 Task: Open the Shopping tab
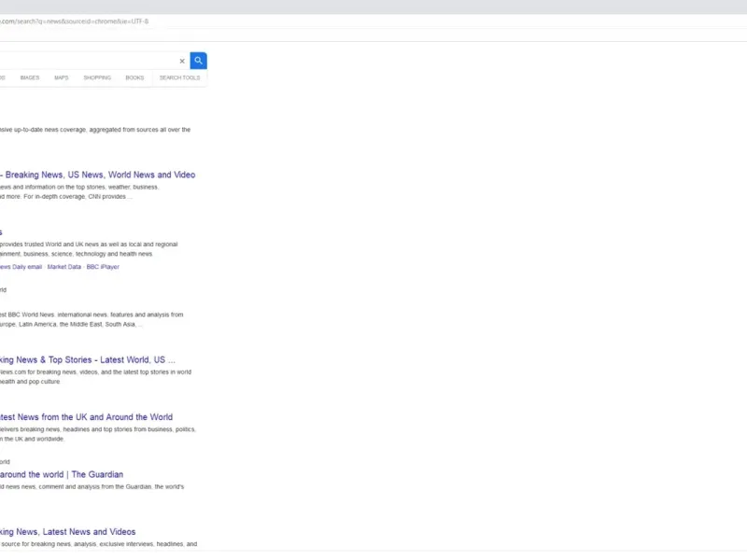click(x=97, y=77)
